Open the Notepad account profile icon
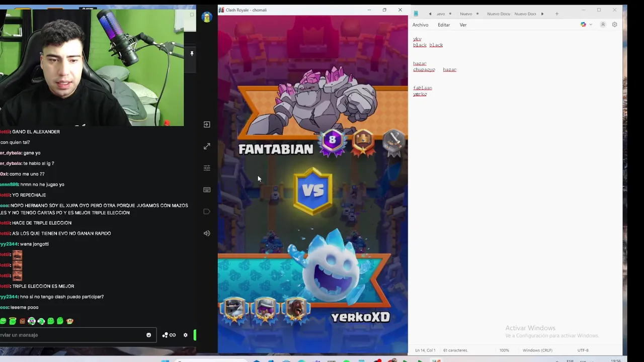Image resolution: width=644 pixels, height=362 pixels. pos(603,25)
